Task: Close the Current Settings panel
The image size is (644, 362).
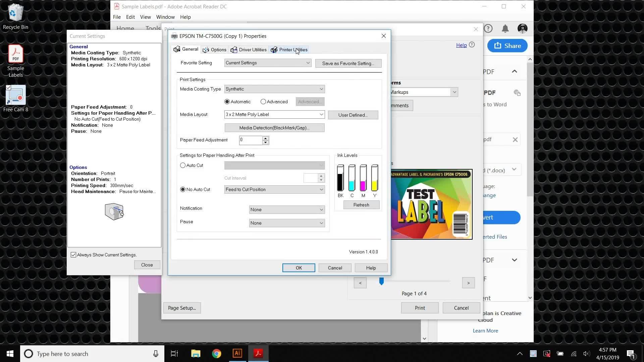Action: click(x=147, y=265)
